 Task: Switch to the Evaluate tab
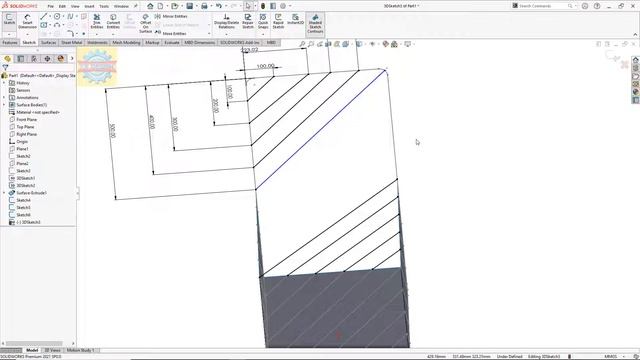(x=172, y=42)
